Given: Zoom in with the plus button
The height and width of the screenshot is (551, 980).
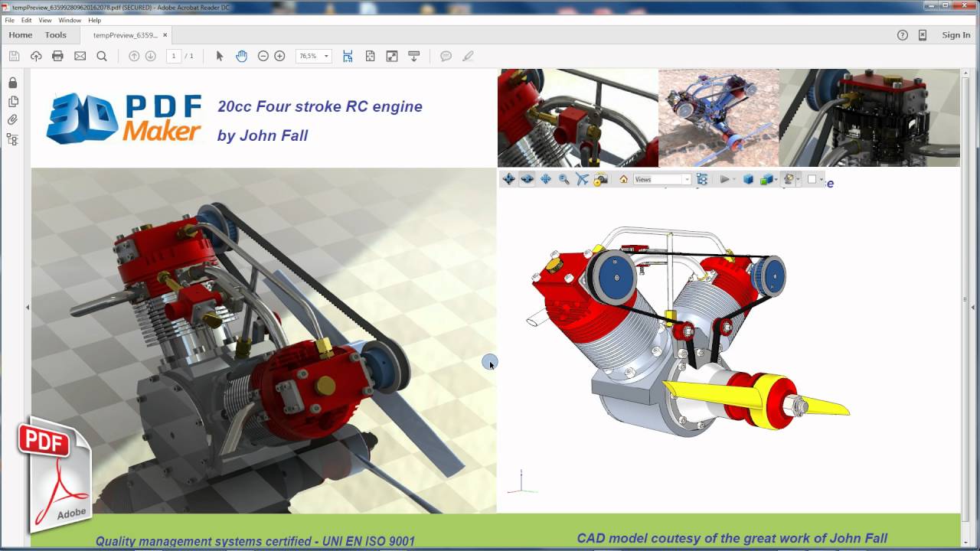Looking at the screenshot, I should pos(279,56).
